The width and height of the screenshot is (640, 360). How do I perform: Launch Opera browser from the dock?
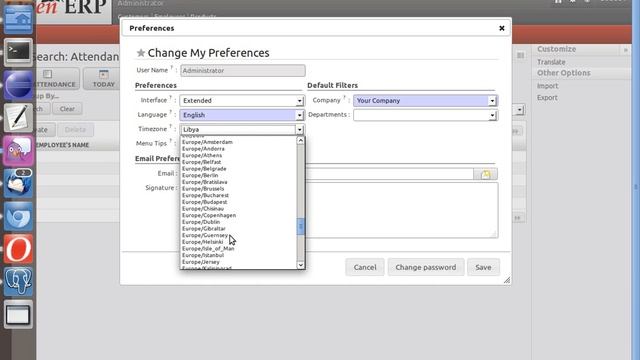pyautogui.click(x=18, y=249)
